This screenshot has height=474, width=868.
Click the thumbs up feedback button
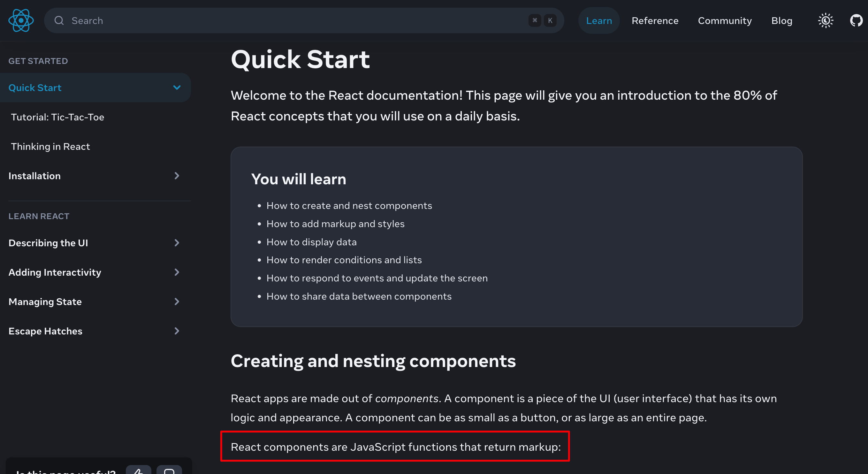139,470
